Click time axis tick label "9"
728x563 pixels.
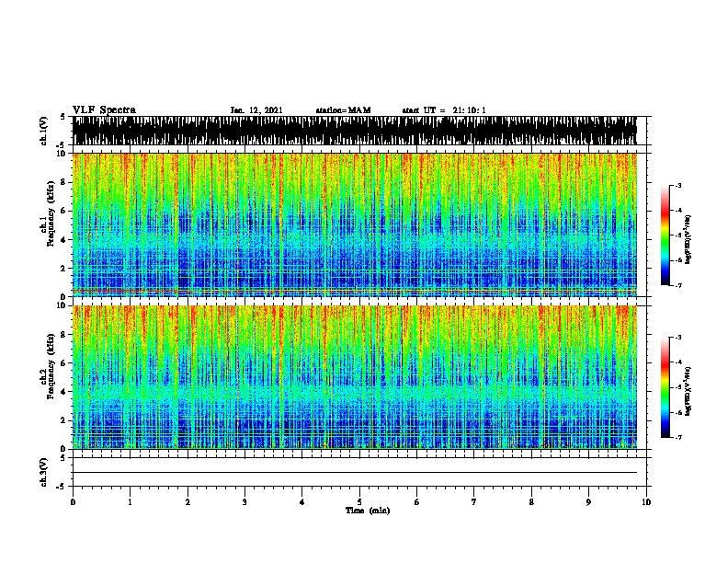pyautogui.click(x=588, y=502)
